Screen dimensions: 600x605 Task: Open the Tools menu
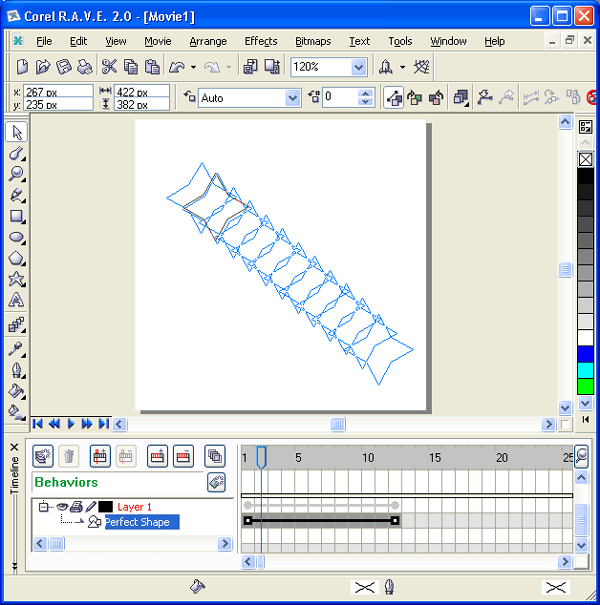click(x=400, y=41)
